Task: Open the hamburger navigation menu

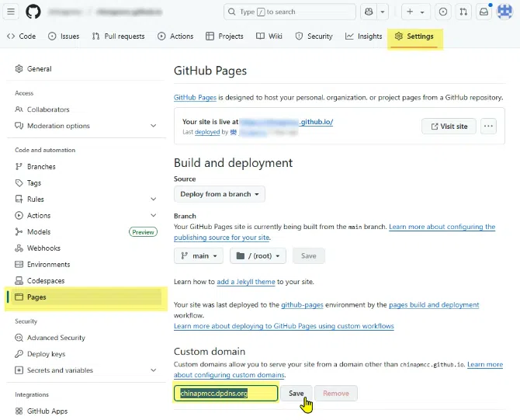Action: click(x=11, y=12)
